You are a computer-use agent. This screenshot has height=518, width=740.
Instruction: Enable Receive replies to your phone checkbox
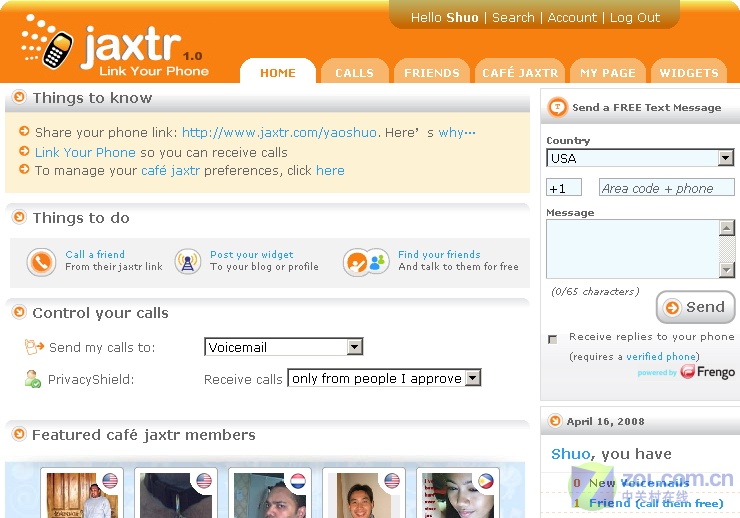click(x=552, y=339)
